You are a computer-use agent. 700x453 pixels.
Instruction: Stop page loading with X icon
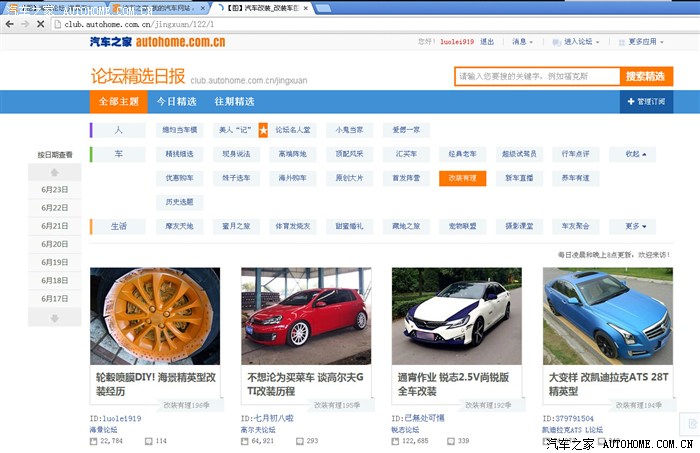[39, 23]
